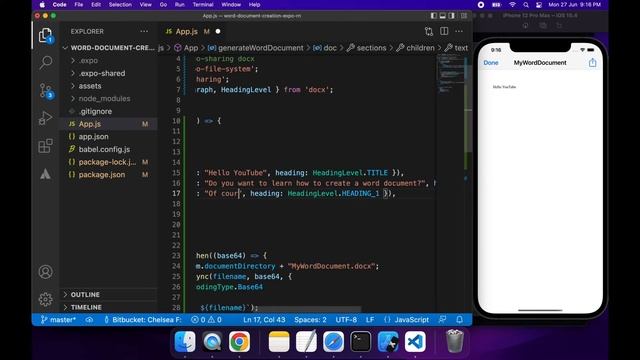The image size is (640, 360).
Task: Open the Extensions view
Action: pos(45,146)
